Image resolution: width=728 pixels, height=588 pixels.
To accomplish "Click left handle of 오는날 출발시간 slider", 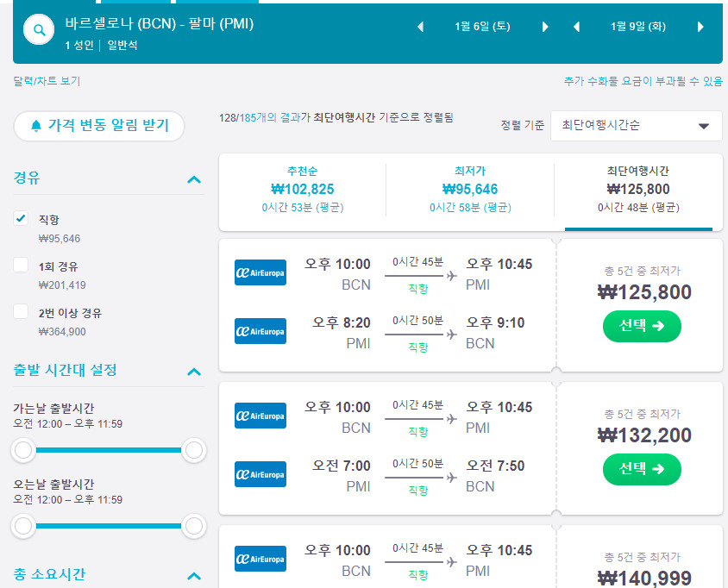I will click(23, 526).
